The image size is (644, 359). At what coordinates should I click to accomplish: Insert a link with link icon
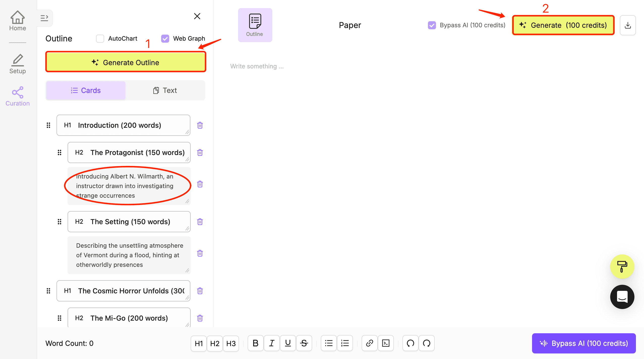tap(369, 343)
